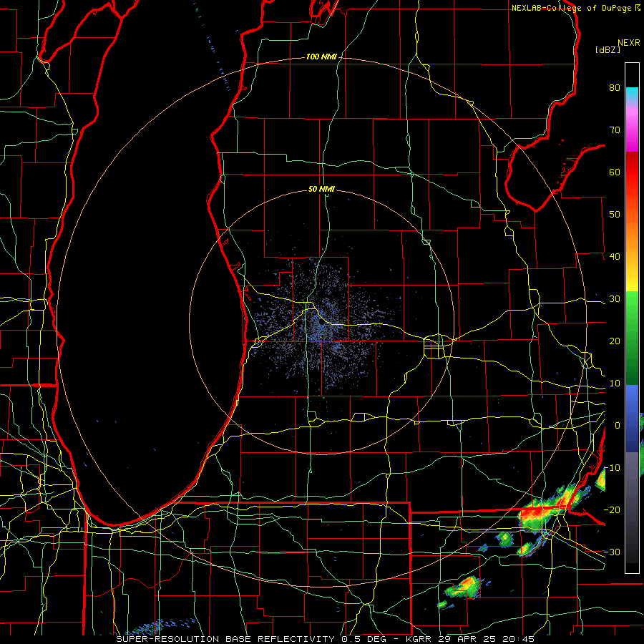Click the 40 value on the dBZ scale
644x644 pixels.
coord(615,257)
